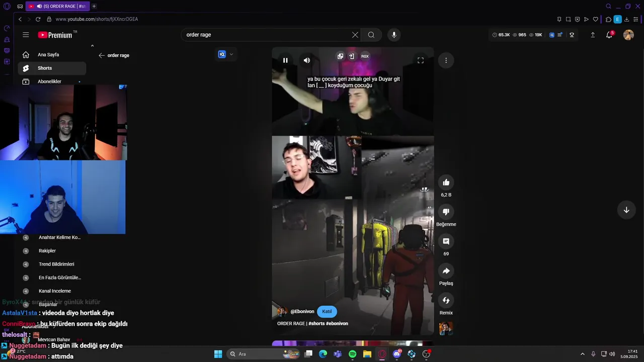Select Shorts in the sidebar
Image resolution: width=644 pixels, height=362 pixels.
52,68
